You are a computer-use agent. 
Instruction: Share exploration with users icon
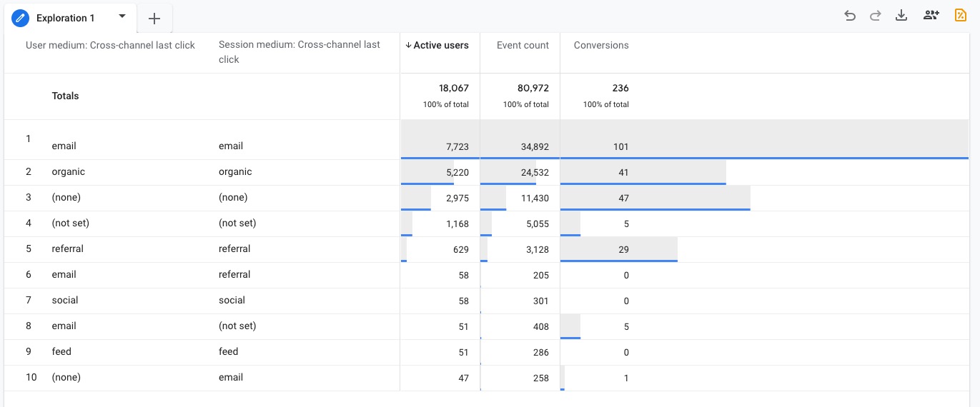pos(931,16)
